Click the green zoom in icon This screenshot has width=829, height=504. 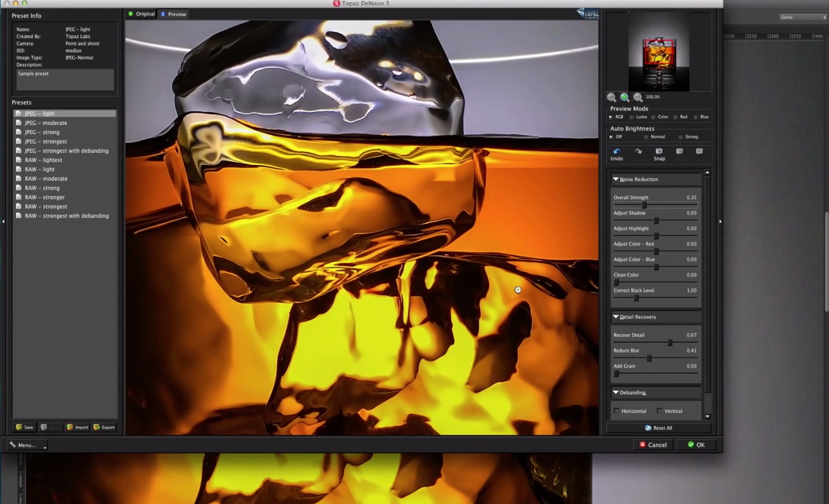(624, 97)
